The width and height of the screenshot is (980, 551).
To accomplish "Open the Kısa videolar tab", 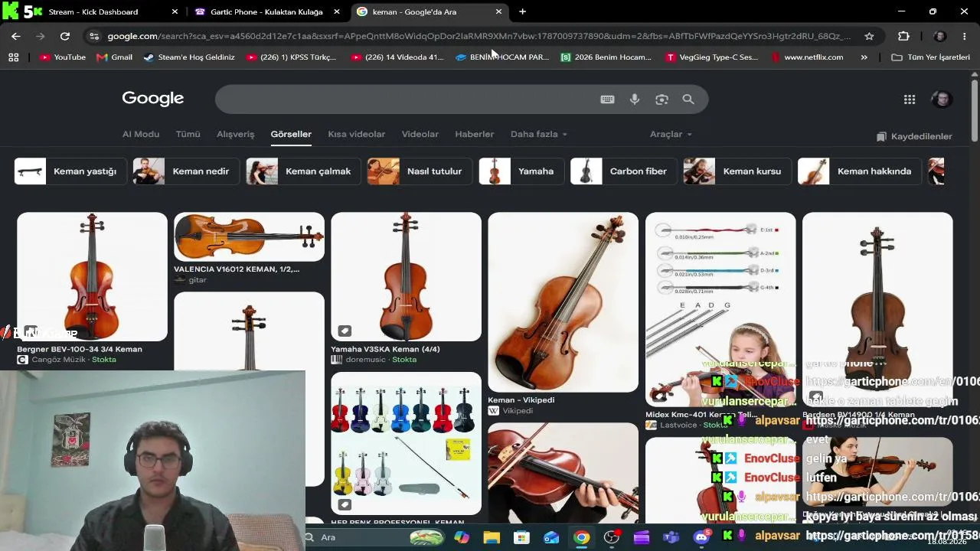I will (356, 134).
